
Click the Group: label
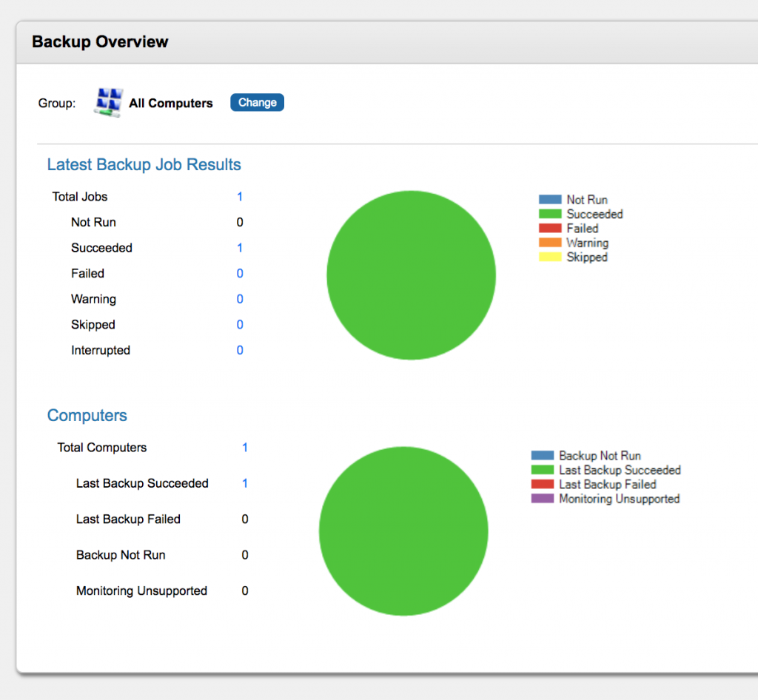pyautogui.click(x=57, y=103)
